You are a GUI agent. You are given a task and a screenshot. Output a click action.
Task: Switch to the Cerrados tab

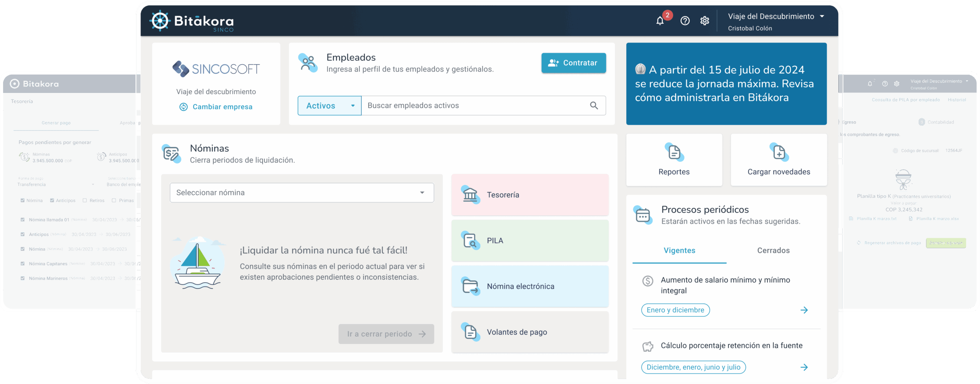click(773, 251)
